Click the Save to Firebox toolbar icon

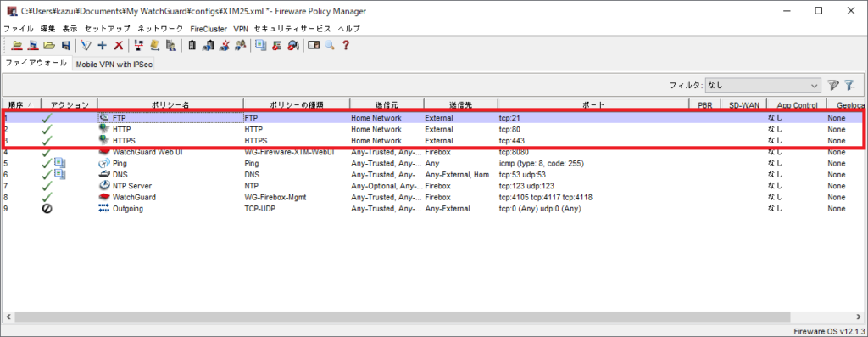pos(33,46)
